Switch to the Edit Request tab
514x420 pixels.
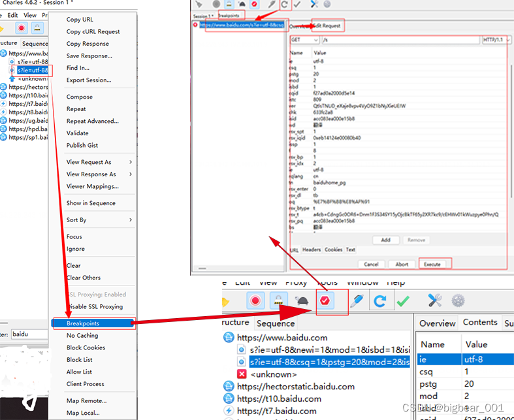327,25
